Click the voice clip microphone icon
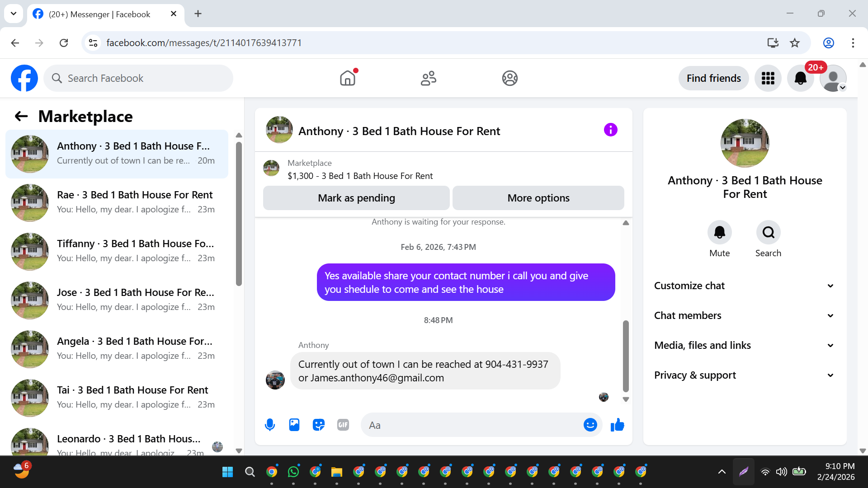Viewport: 868px width, 488px height. pyautogui.click(x=270, y=425)
